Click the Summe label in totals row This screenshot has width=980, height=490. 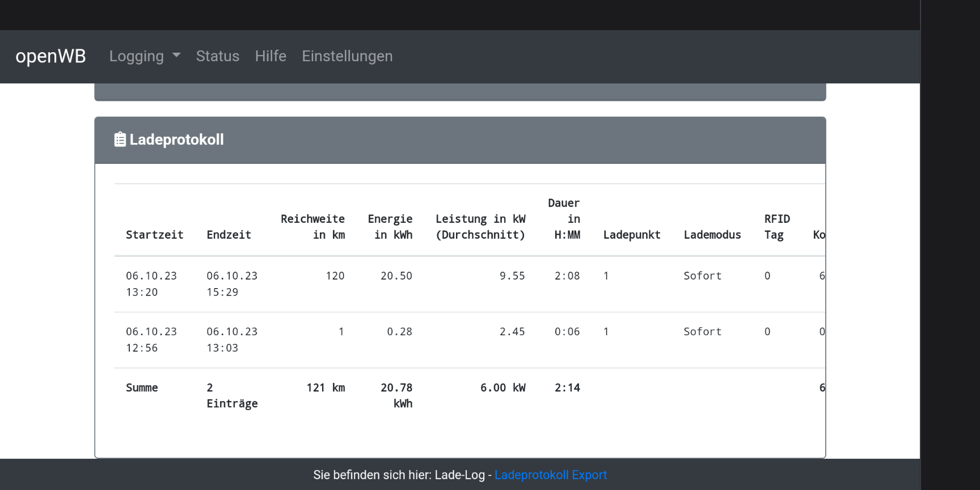[142, 388]
